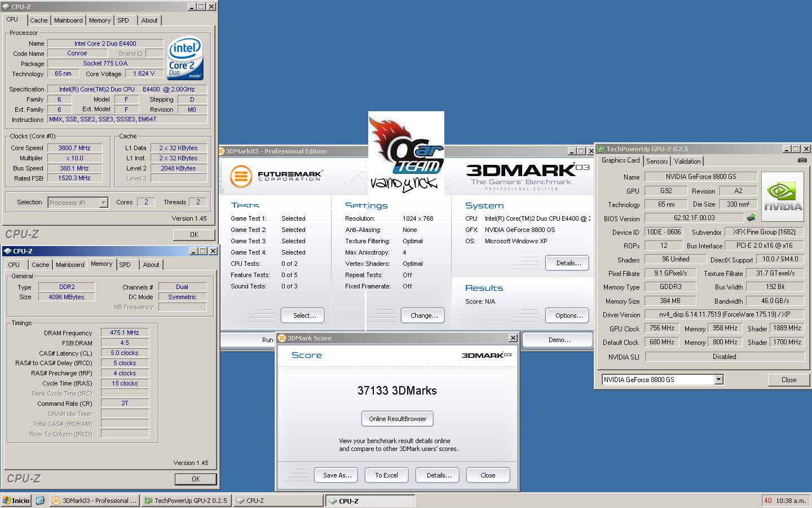
Task: Switch to Validation tab in GPU-Z
Action: (687, 161)
